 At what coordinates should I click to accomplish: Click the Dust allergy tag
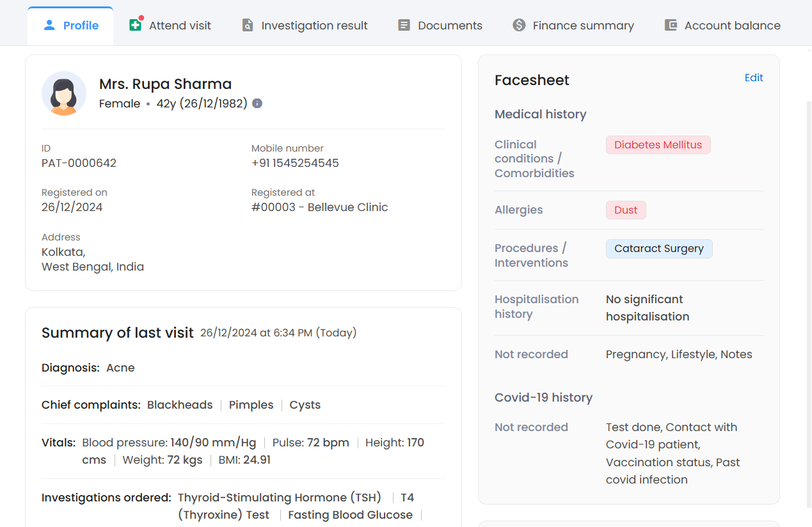pos(626,210)
